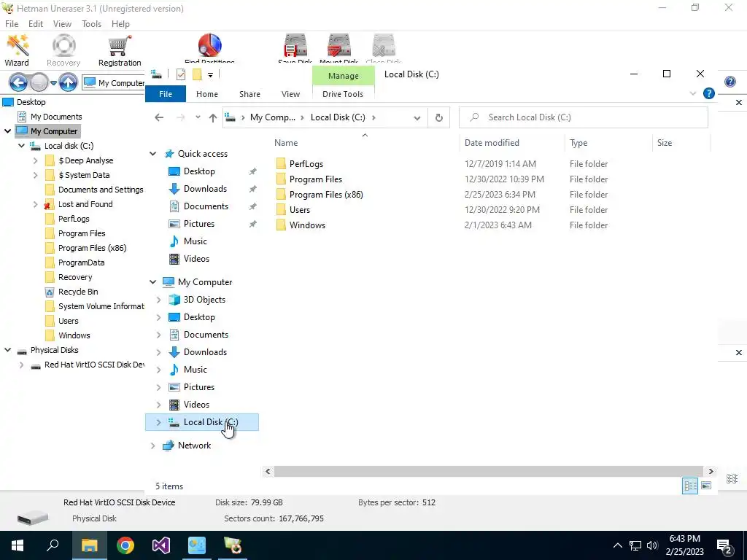The width and height of the screenshot is (747, 560).
Task: Open Customize Quick Access Toolbar dropdown
Action: pos(210,74)
